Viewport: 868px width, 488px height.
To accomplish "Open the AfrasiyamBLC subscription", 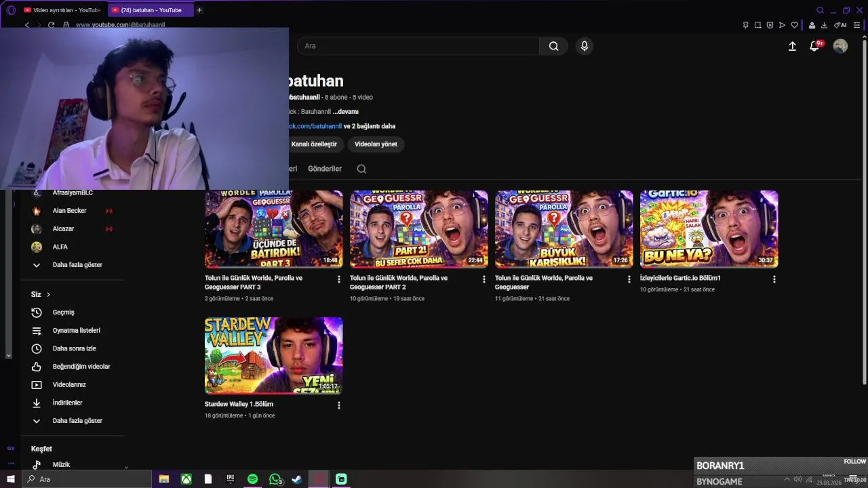I will click(x=72, y=192).
